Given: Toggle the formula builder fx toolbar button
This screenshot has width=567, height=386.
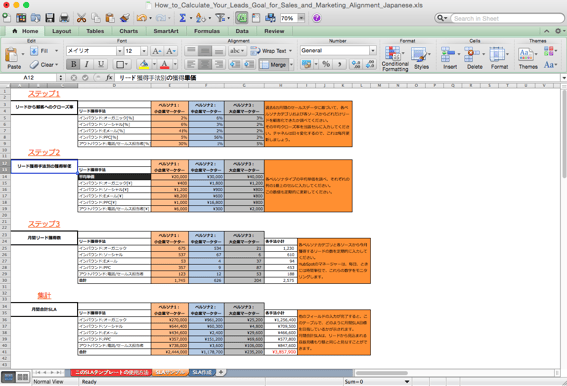Looking at the screenshot, I should pos(242,18).
